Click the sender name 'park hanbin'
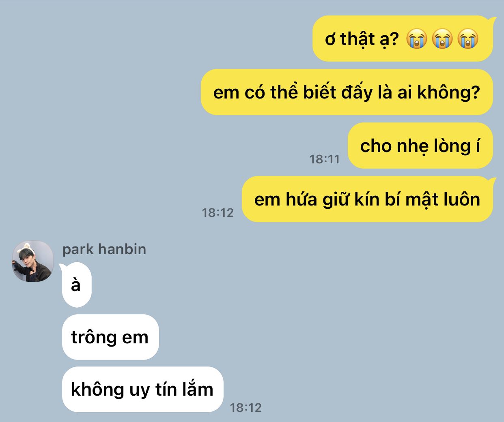504x422 pixels. coord(104,249)
